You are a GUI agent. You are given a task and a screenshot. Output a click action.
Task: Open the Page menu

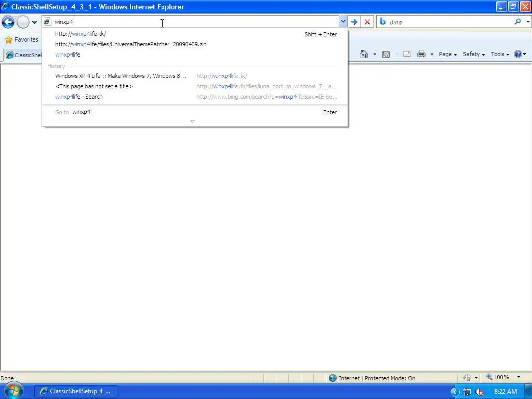(447, 54)
